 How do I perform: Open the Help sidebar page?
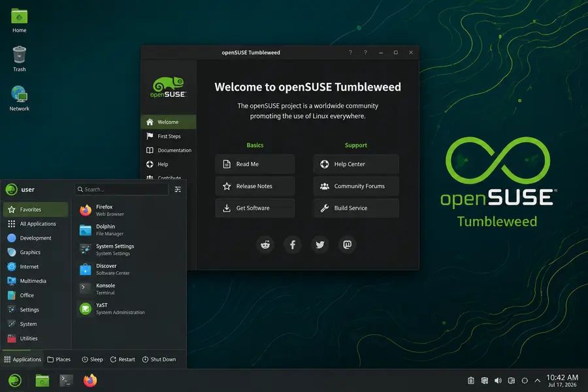point(169,164)
